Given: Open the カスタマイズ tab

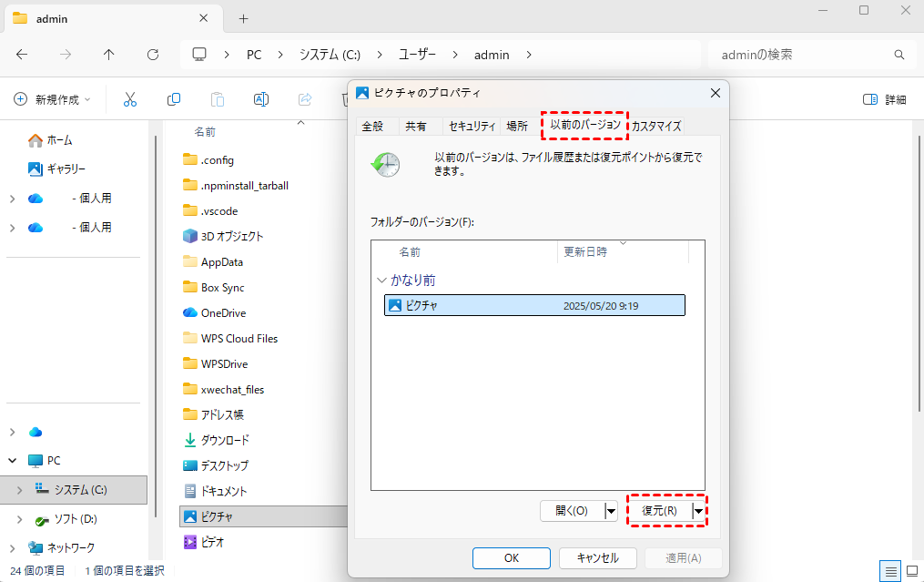Looking at the screenshot, I should click(x=655, y=127).
